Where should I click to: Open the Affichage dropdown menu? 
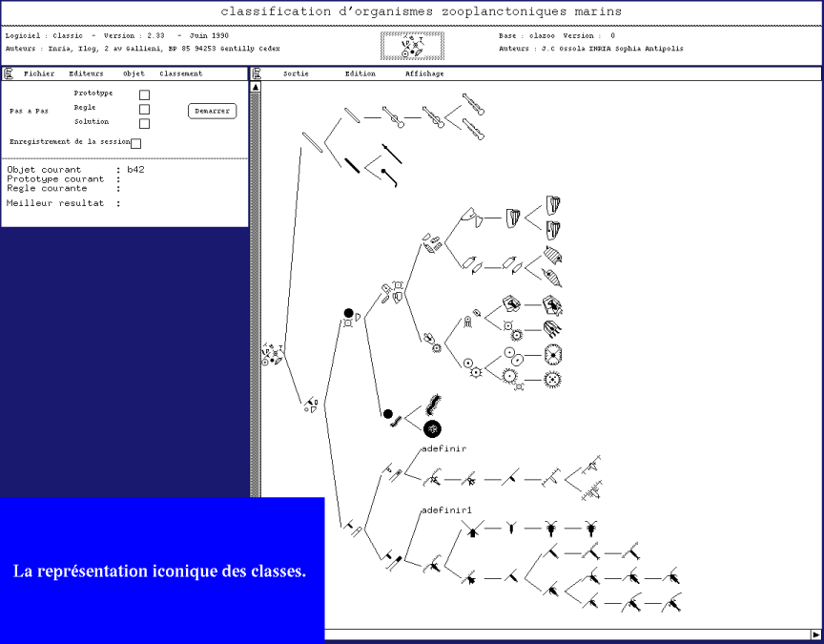click(424, 73)
